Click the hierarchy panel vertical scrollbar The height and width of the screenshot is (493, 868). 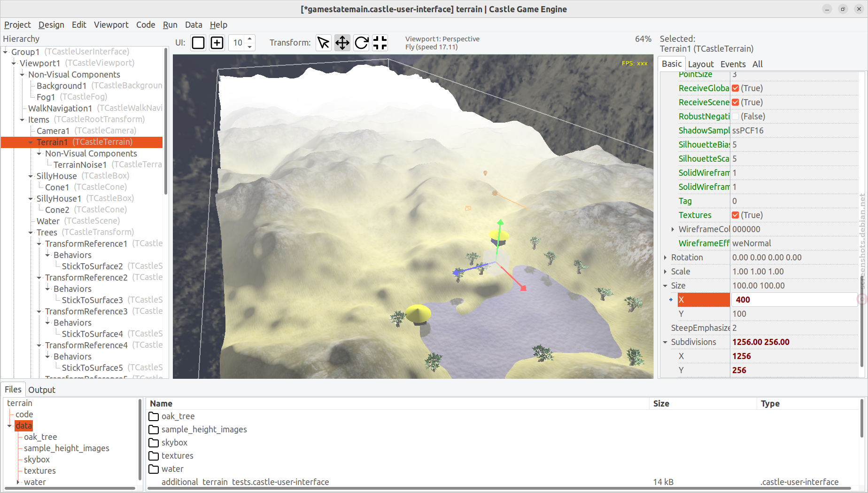click(166, 122)
